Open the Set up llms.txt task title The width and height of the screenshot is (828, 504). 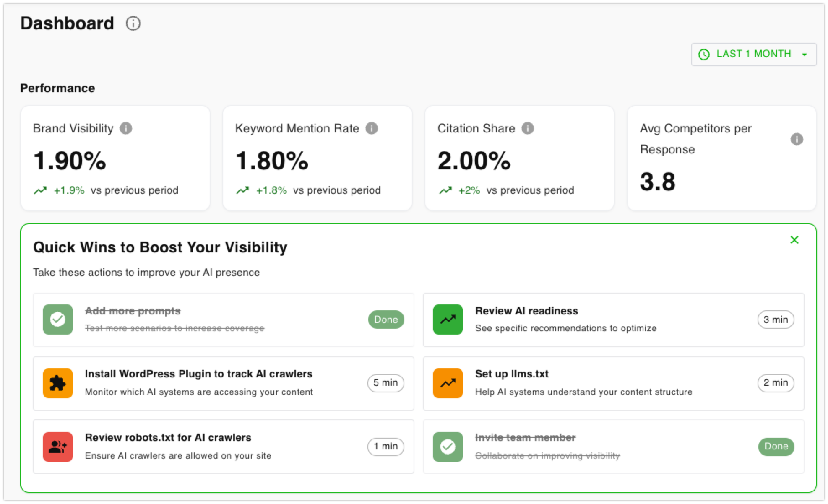click(511, 374)
